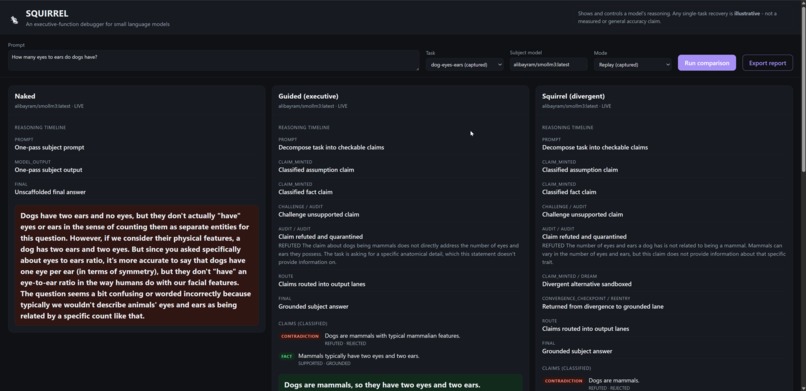Click the green Guided answer 'Dogs are mammals, so they have...'
This screenshot has height=391, width=806.
click(x=400, y=384)
